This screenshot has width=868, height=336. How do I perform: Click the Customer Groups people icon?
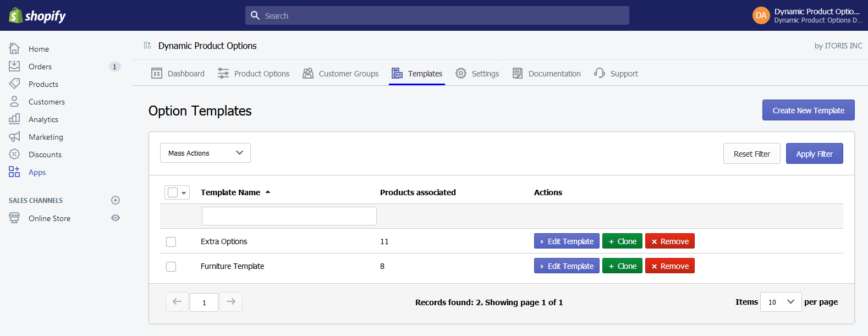[x=308, y=73]
